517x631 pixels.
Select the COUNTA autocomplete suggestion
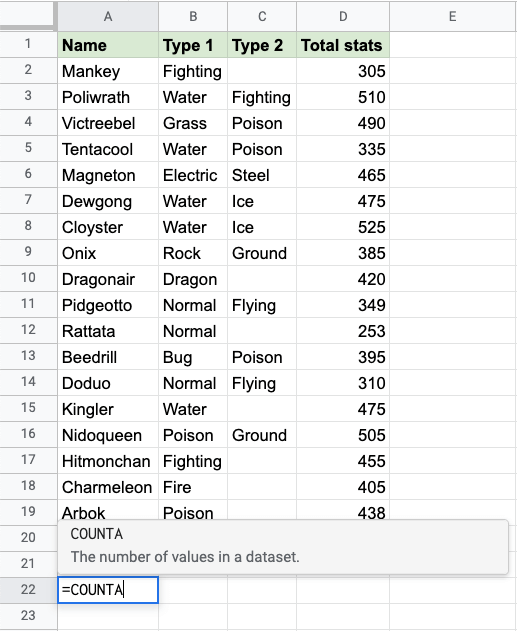[x=283, y=546]
